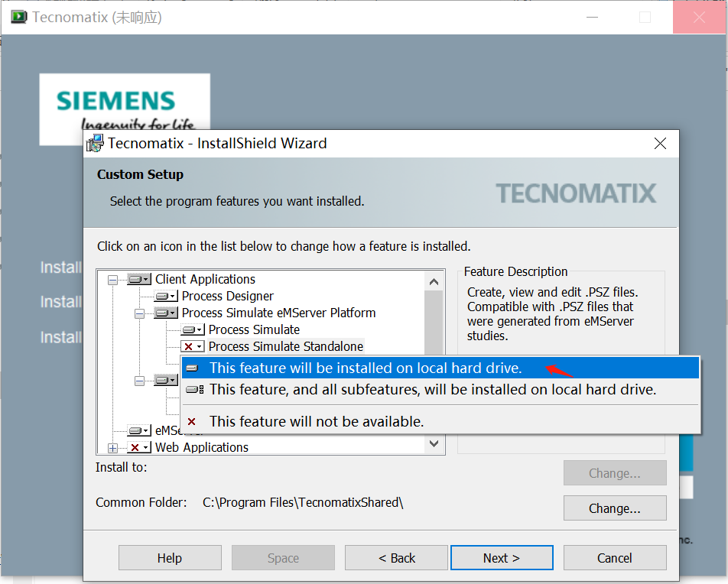
Task: Click the disabled Change... button for Install to
Action: pyautogui.click(x=615, y=473)
